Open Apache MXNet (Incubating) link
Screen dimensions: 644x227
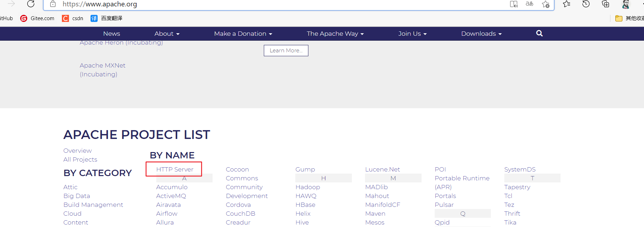coord(103,70)
